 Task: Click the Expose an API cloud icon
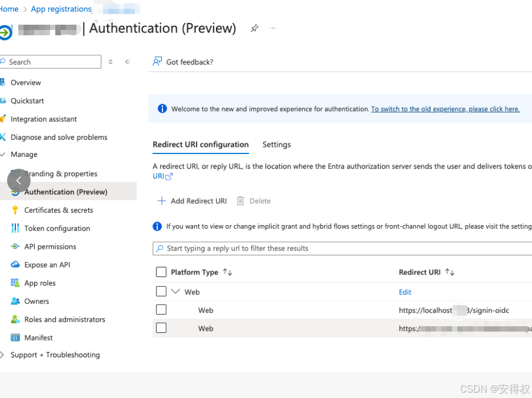[15, 265]
